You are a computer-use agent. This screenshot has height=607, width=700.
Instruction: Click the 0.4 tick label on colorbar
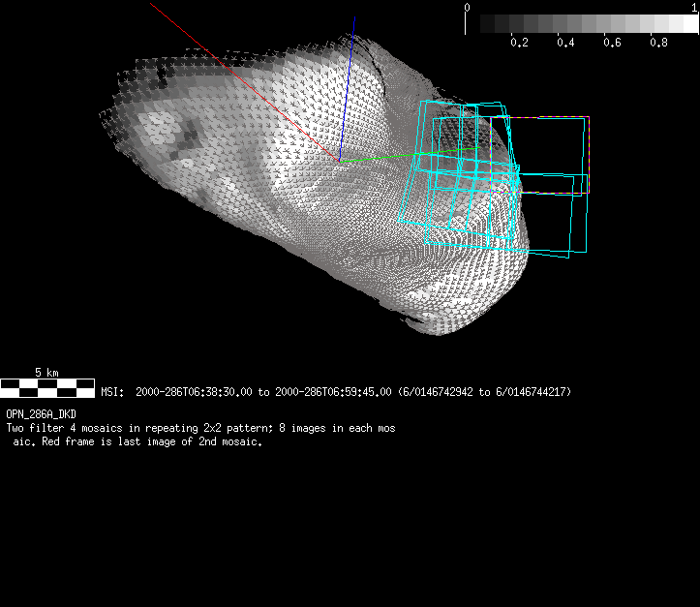(x=565, y=43)
